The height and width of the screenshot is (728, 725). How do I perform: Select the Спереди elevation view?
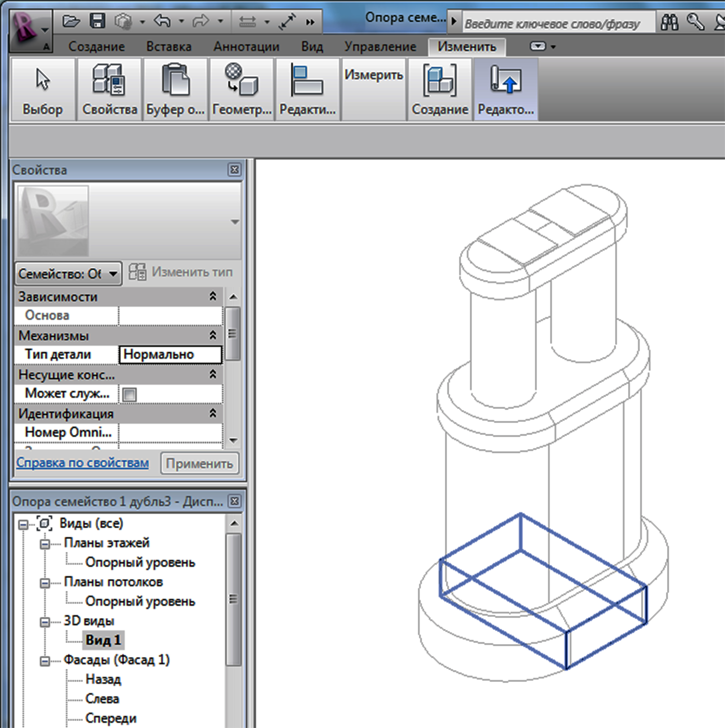point(111,718)
